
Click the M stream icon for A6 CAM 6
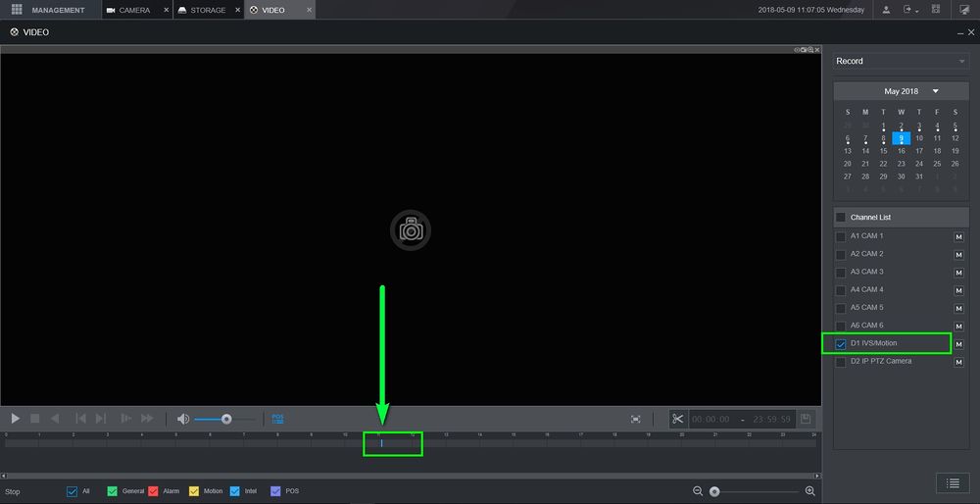[958, 327]
